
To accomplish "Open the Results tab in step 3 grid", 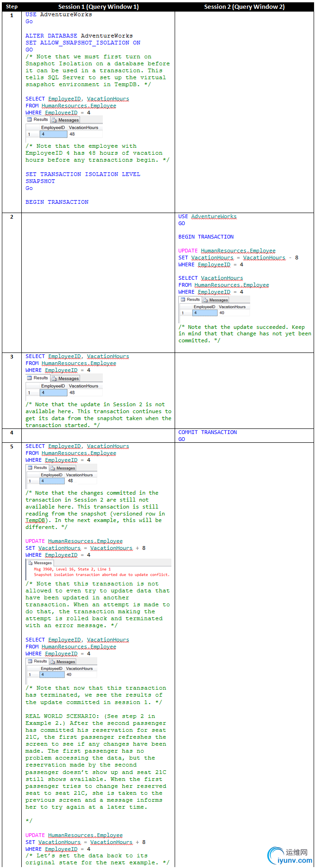I will click(38, 378).
